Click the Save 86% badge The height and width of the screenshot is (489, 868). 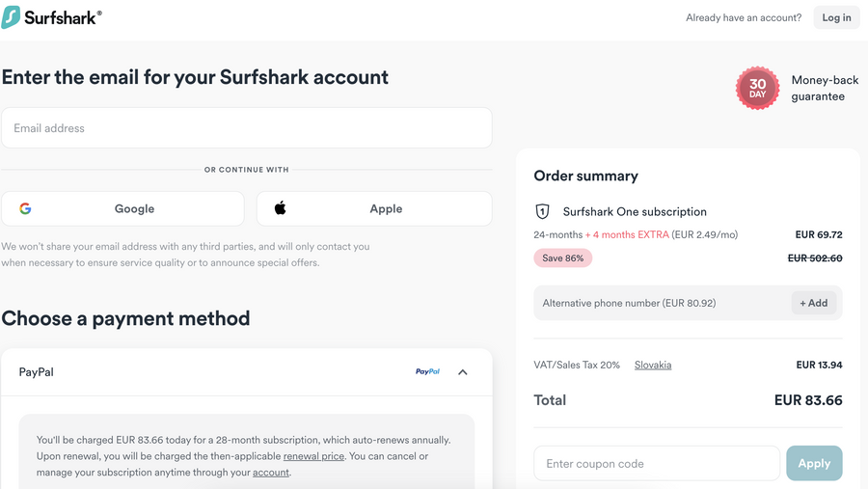563,258
